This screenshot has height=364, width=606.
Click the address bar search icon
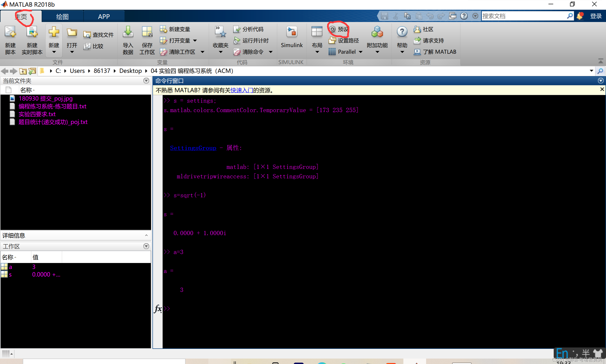(600, 71)
